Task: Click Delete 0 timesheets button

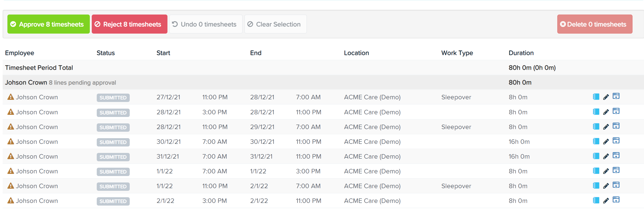Action: click(595, 24)
